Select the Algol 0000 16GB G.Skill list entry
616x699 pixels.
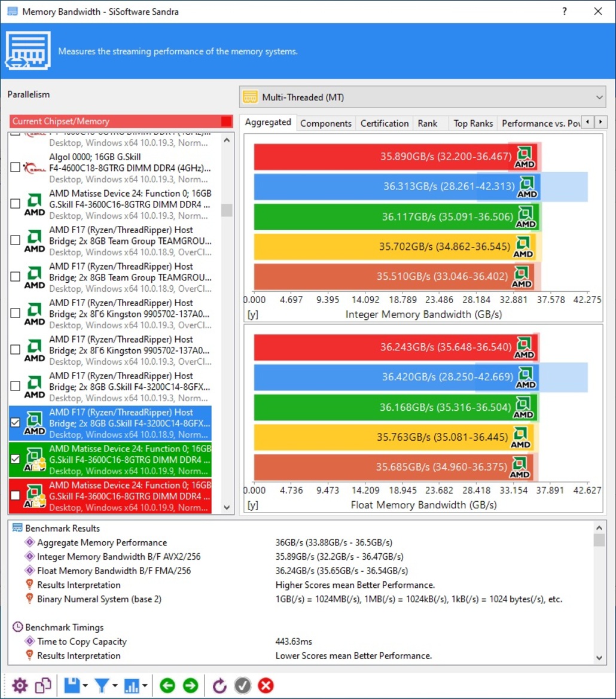click(x=110, y=168)
